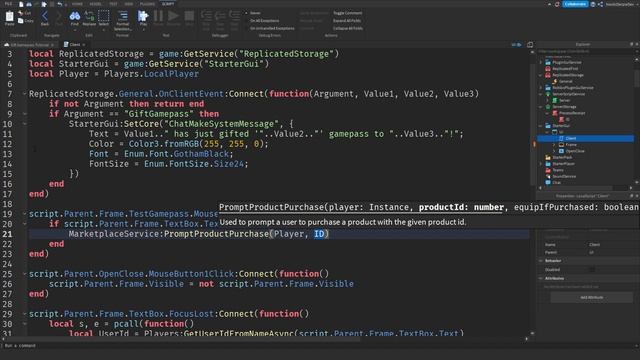Click the Cut tool in the ribbon
Viewport: 640px width, 360px height.
point(25,13)
